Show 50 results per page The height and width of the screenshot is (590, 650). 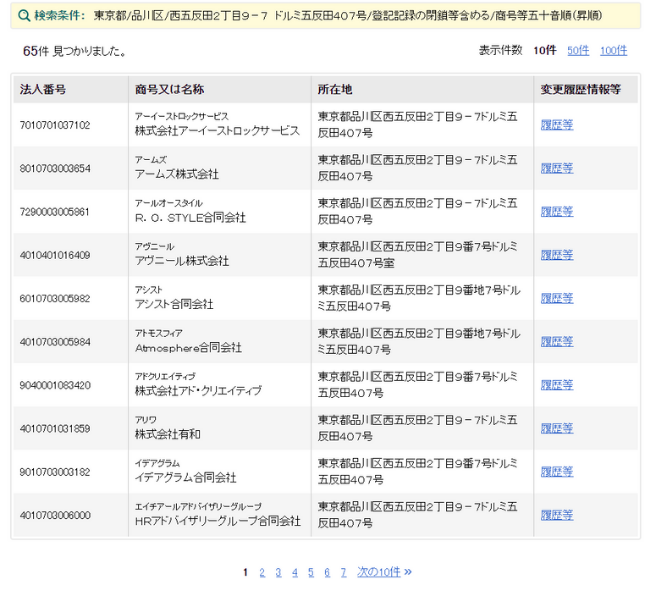[578, 50]
